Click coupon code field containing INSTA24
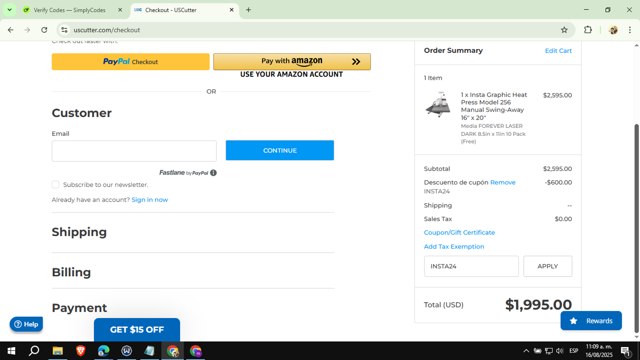 point(471,266)
